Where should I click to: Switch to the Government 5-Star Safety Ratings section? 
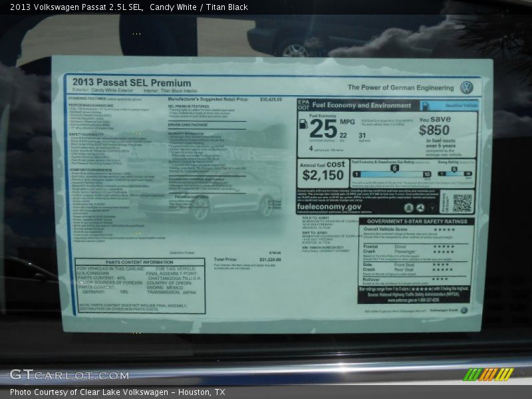[x=418, y=221]
